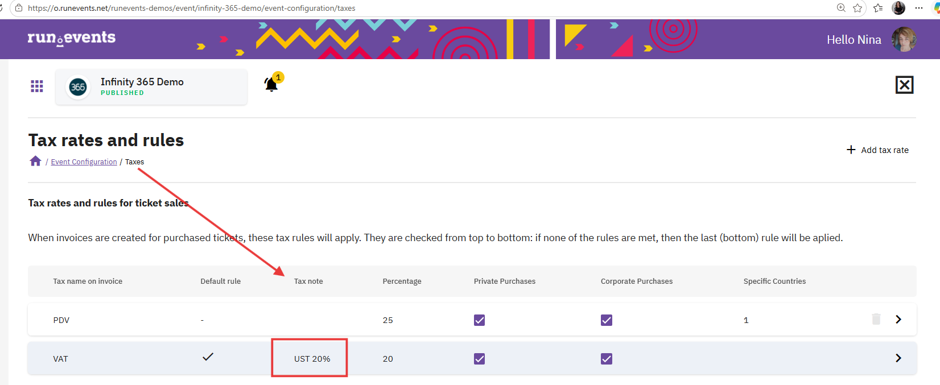The image size is (940, 385).
Task: Click VAT default rule checkmark
Action: (207, 357)
